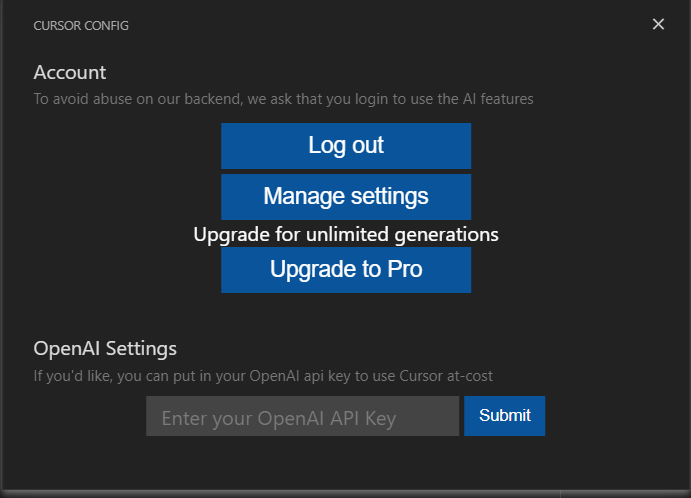Click the Log out button
Image resolution: width=691 pixels, height=498 pixels.
pyautogui.click(x=346, y=146)
